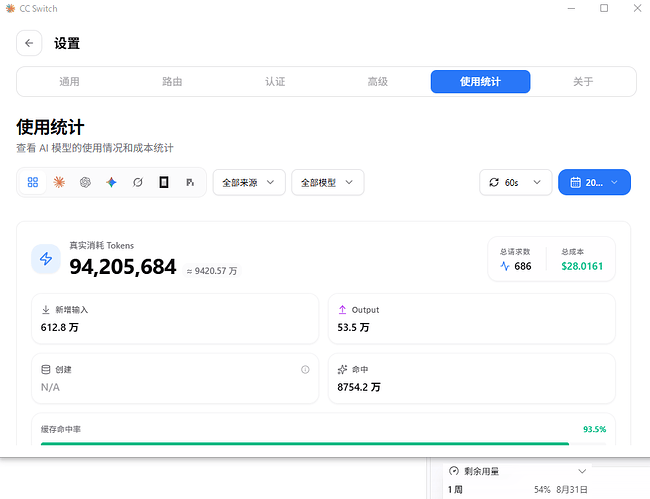Collapse the 剩余用量 section in background window
650x499 pixels.
point(582,471)
